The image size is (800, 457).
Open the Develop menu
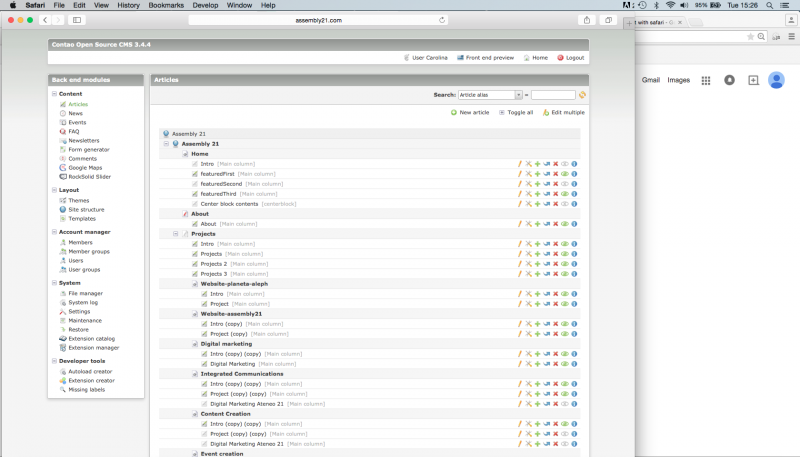pos(205,5)
